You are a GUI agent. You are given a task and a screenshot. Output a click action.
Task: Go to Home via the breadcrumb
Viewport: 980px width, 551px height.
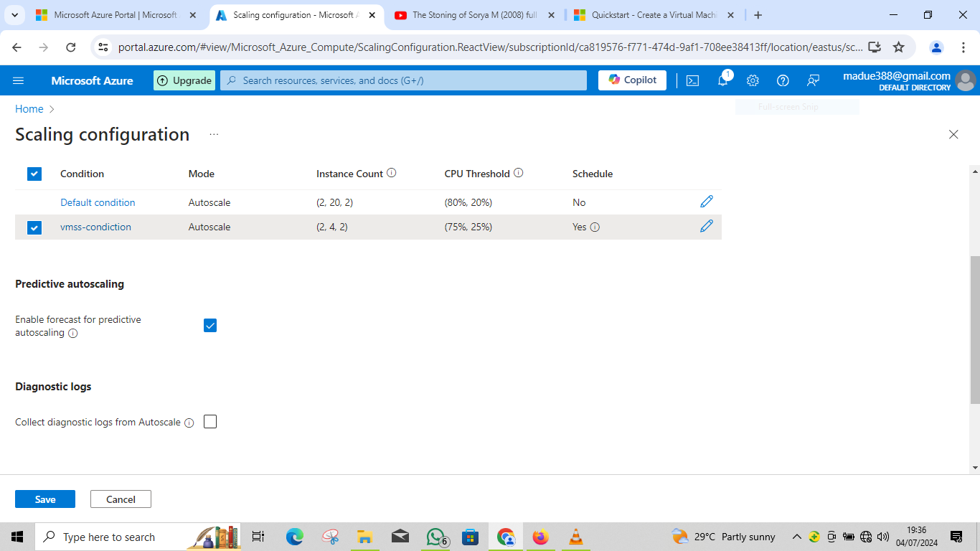coord(29,109)
